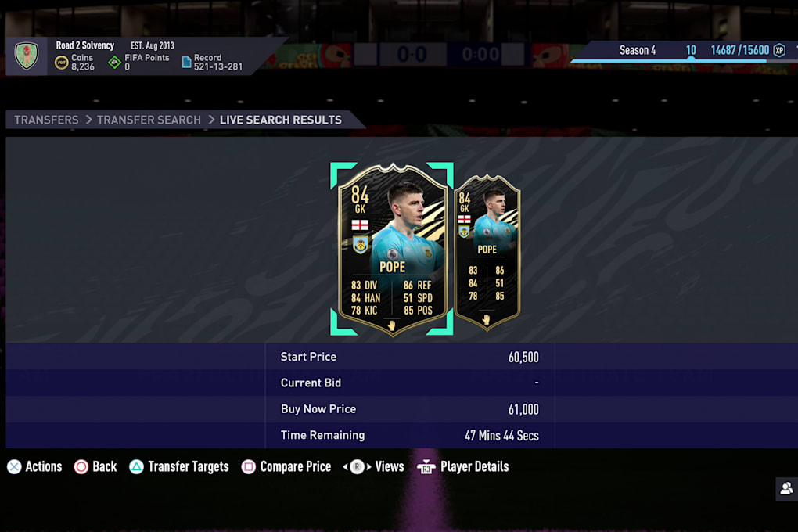The width and height of the screenshot is (798, 532).
Task: Go to the TRANSFERS breadcrumb
Action: [46, 120]
